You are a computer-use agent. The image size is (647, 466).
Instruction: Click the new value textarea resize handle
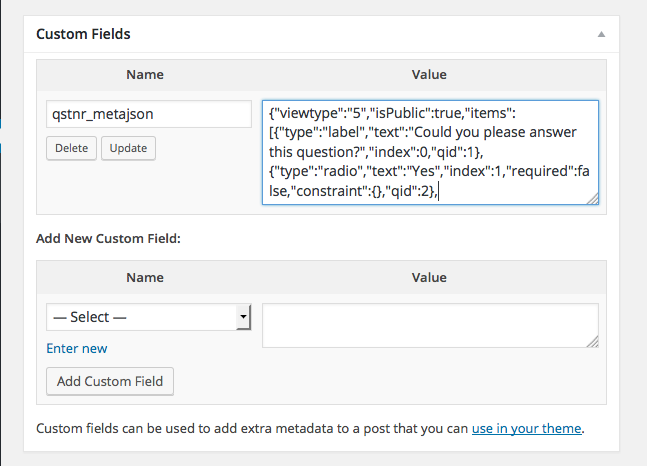[x=593, y=341]
